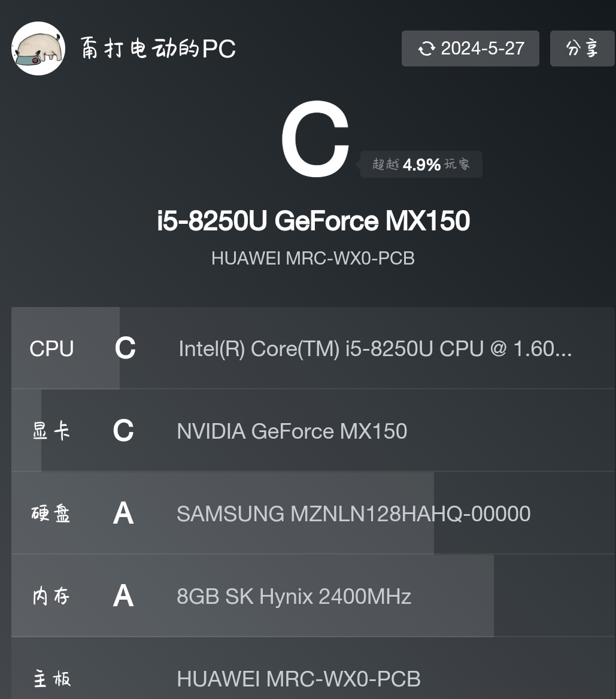Click 8GB SK Hynix 2400MHz text
This screenshot has width=616, height=699.
[x=294, y=597]
